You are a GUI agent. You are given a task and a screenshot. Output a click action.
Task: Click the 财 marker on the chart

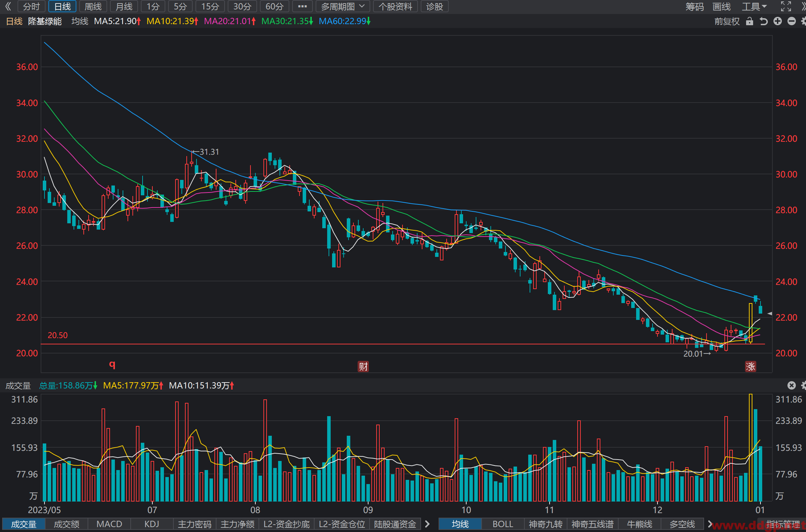tap(363, 366)
